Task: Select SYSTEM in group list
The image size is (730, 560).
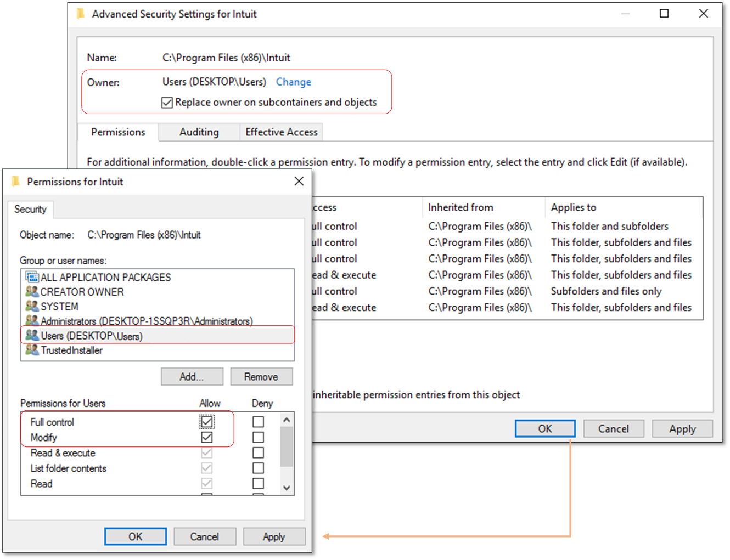Action: pos(157,306)
